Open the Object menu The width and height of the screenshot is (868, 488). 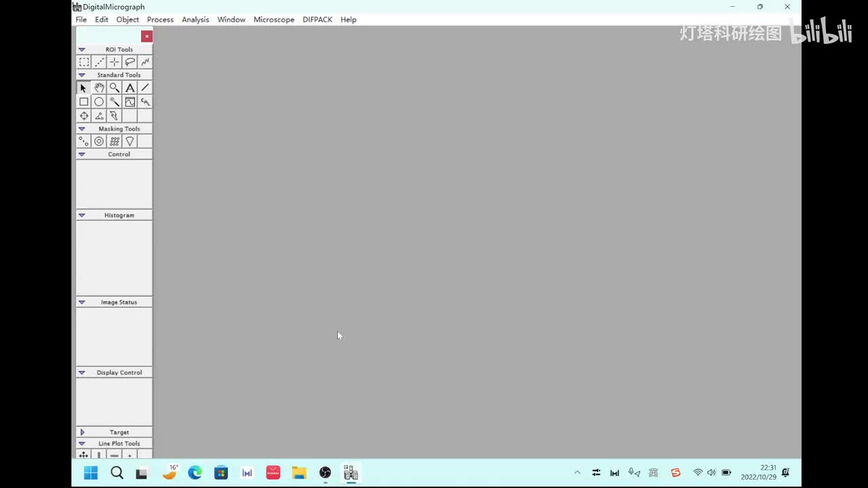pos(127,20)
